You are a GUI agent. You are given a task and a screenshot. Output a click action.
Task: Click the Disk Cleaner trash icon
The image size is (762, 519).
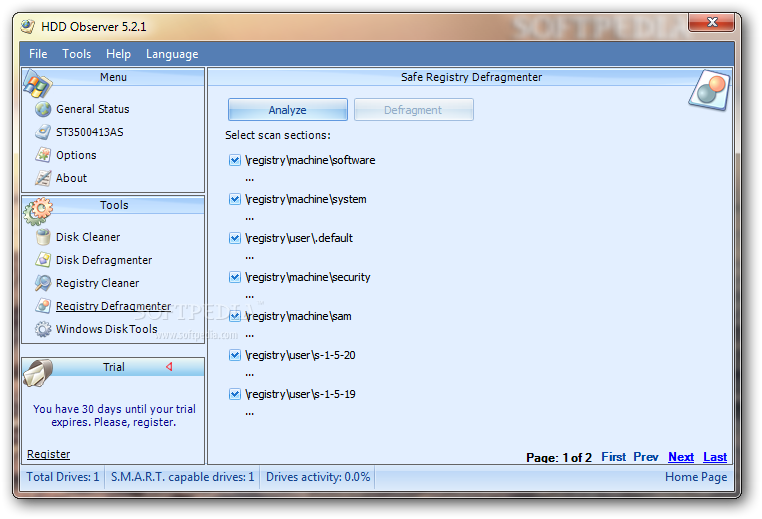43,237
